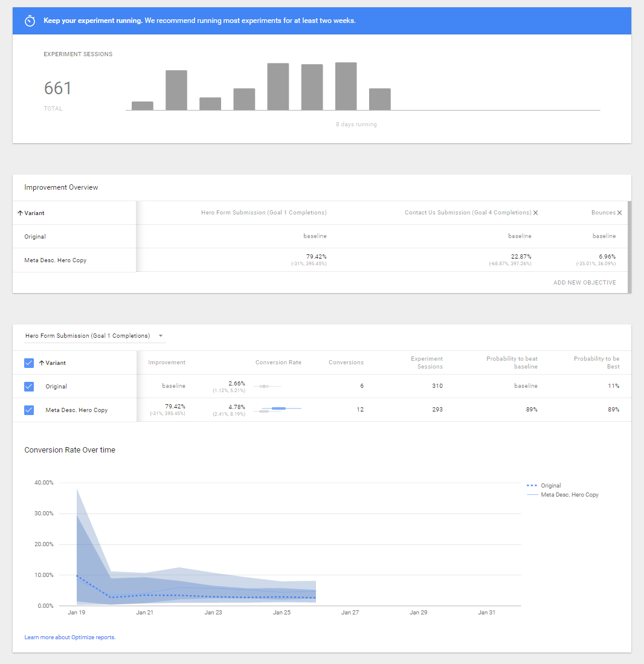Toggle the select-all variants checkbox in the header
This screenshot has height=664, width=644.
point(29,363)
